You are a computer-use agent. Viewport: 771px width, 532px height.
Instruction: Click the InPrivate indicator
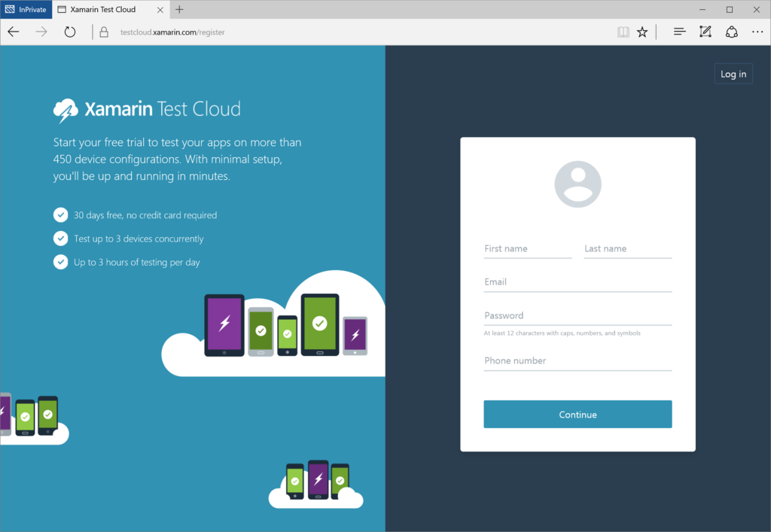click(x=26, y=9)
